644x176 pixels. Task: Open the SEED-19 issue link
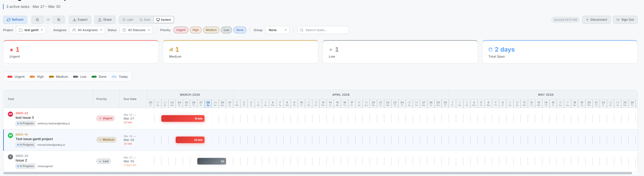pos(22,134)
